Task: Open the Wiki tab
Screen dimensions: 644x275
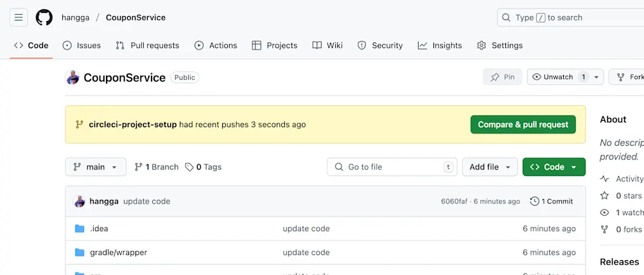Action: (327, 46)
